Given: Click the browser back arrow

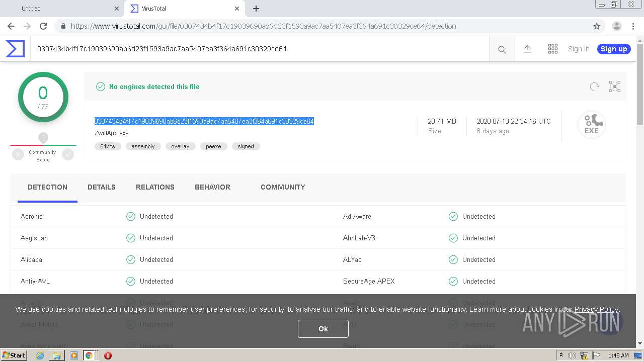Looking at the screenshot, I should point(11,26).
